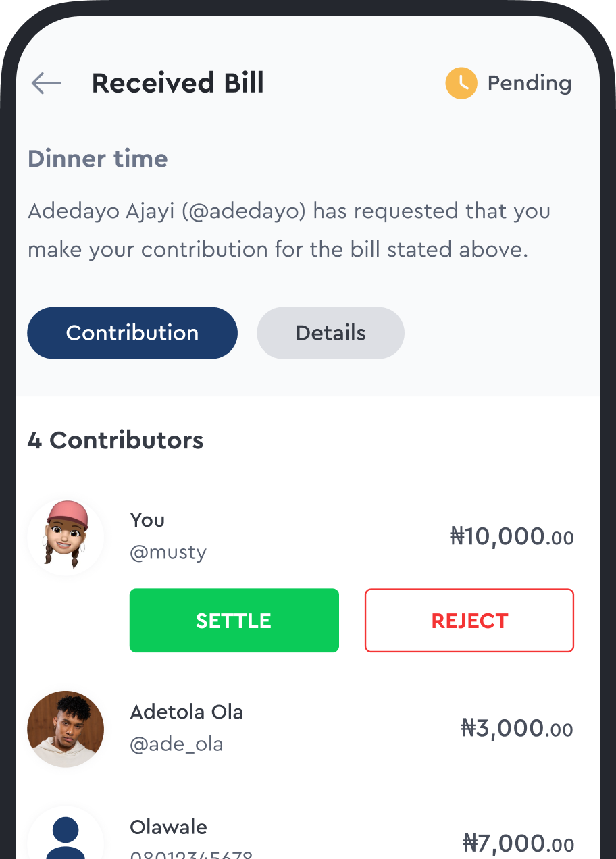616x859 pixels.
Task: Tap the @musty username
Action: 168,552
